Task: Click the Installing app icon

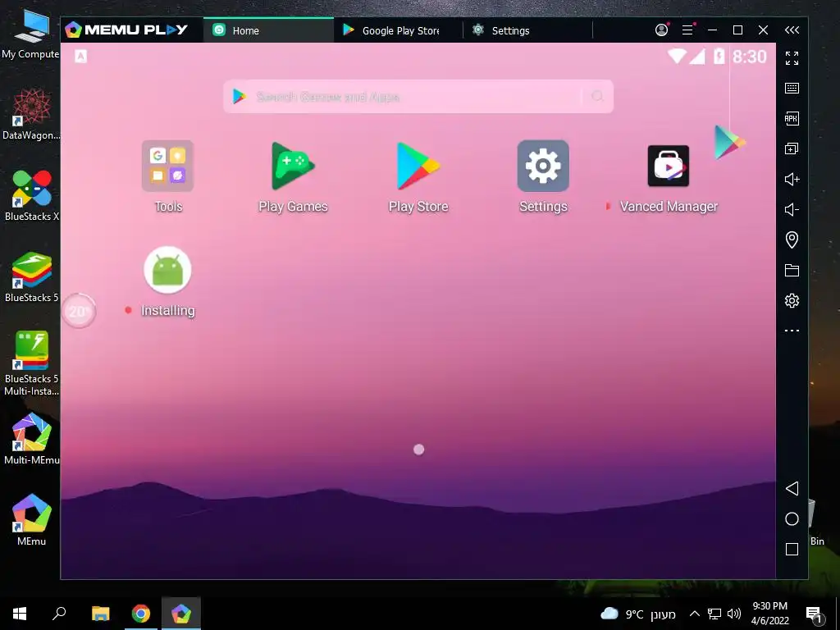Action: 167,270
